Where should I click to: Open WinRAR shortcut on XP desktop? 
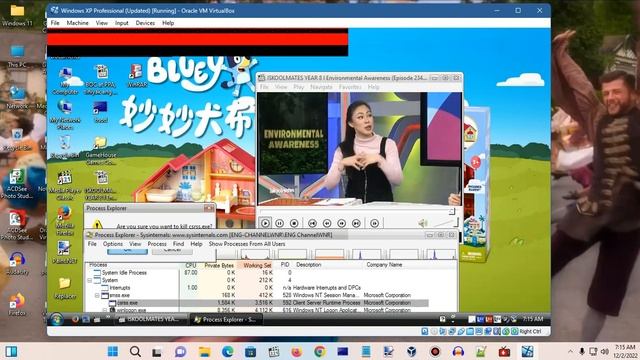click(137, 76)
